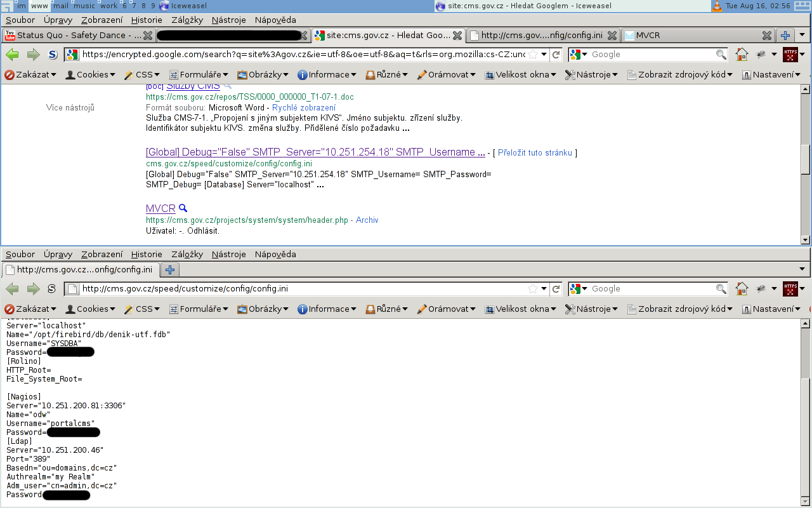This screenshot has height=508, width=812.
Task: Open the URL history dropdown in the upper window
Action: (544, 55)
